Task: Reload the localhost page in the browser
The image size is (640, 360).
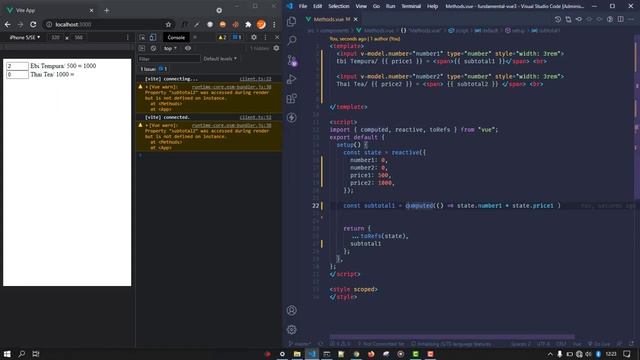Action: point(33,24)
